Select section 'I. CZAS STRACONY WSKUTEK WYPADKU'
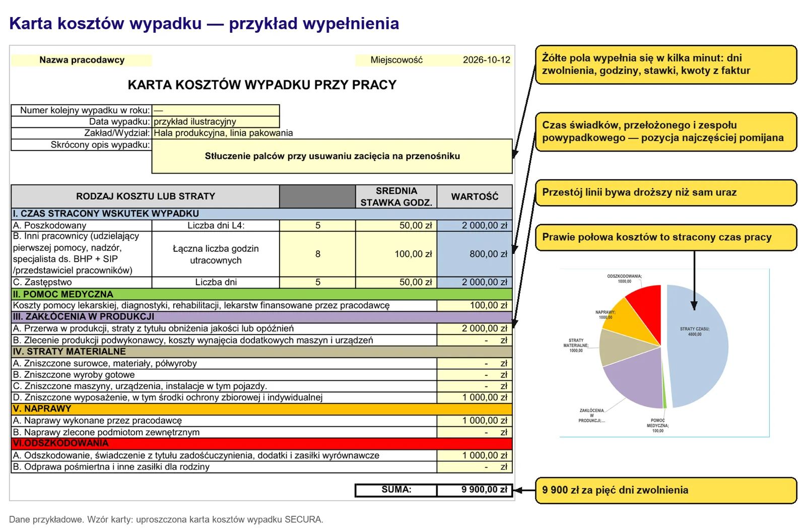Viewport: 806px width, 532px height. pos(261,214)
